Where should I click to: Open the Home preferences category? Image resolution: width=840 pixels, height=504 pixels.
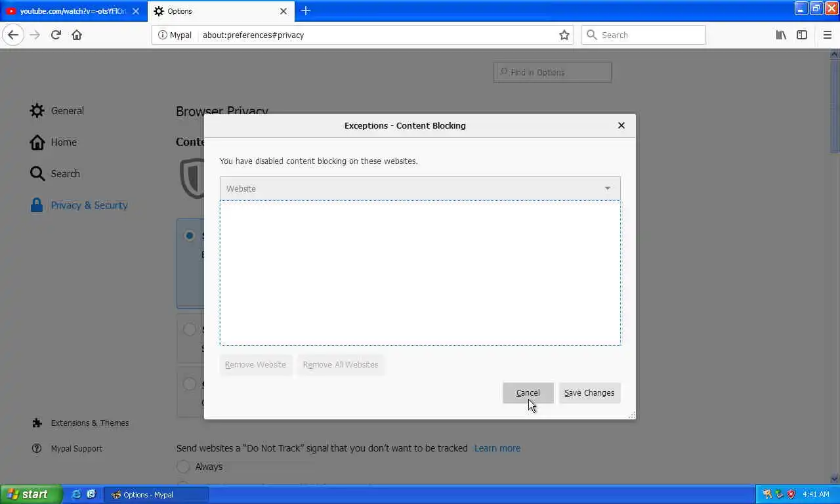pos(53,142)
